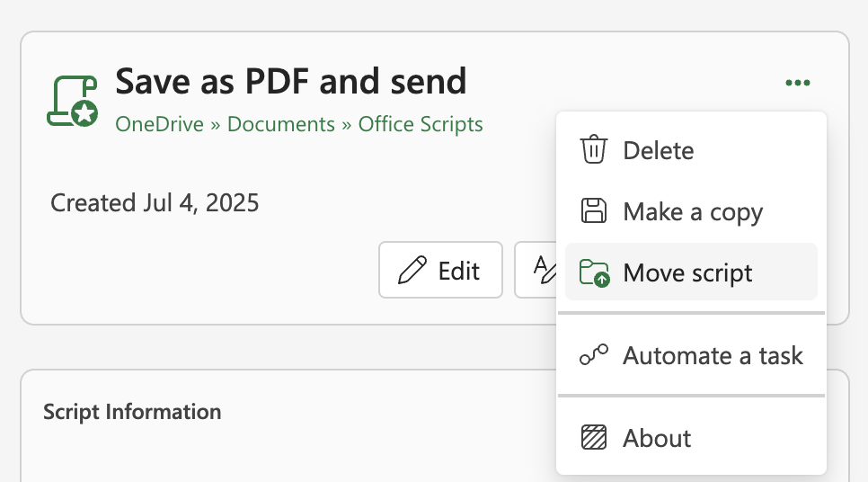Open the three-dot more options menu
Image resolution: width=868 pixels, height=482 pixels.
click(x=798, y=83)
